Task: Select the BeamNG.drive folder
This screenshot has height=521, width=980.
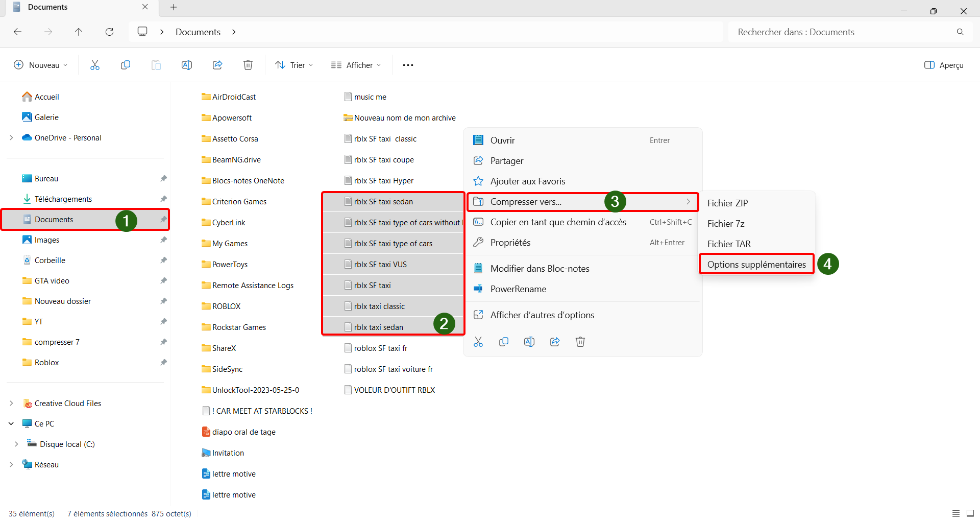Action: point(231,159)
